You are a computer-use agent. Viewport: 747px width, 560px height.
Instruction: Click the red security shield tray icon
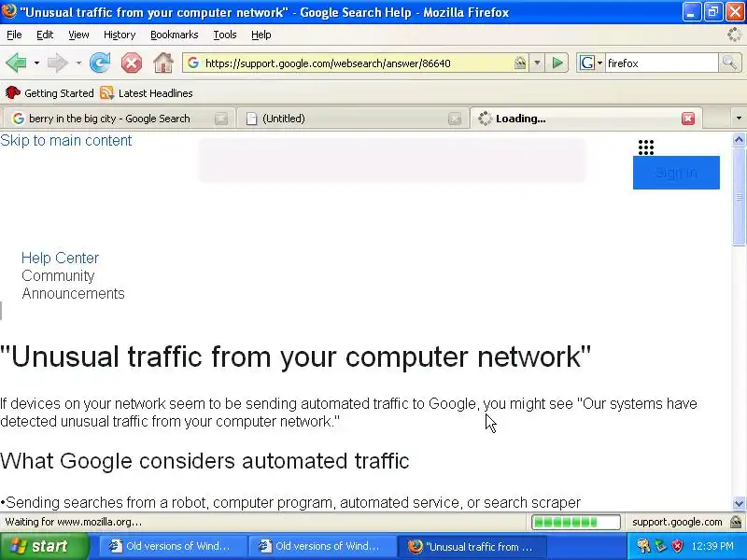(x=677, y=546)
